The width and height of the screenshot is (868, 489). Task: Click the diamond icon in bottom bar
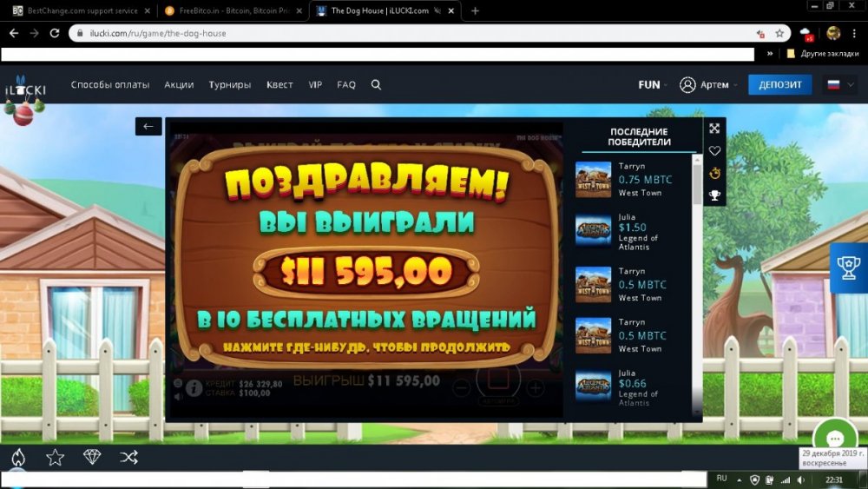pyautogui.click(x=92, y=457)
